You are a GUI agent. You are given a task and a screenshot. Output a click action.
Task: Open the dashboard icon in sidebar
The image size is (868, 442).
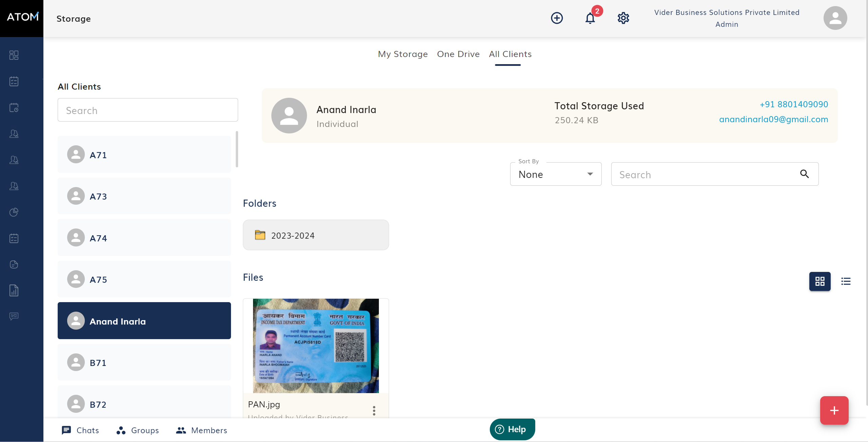point(14,55)
